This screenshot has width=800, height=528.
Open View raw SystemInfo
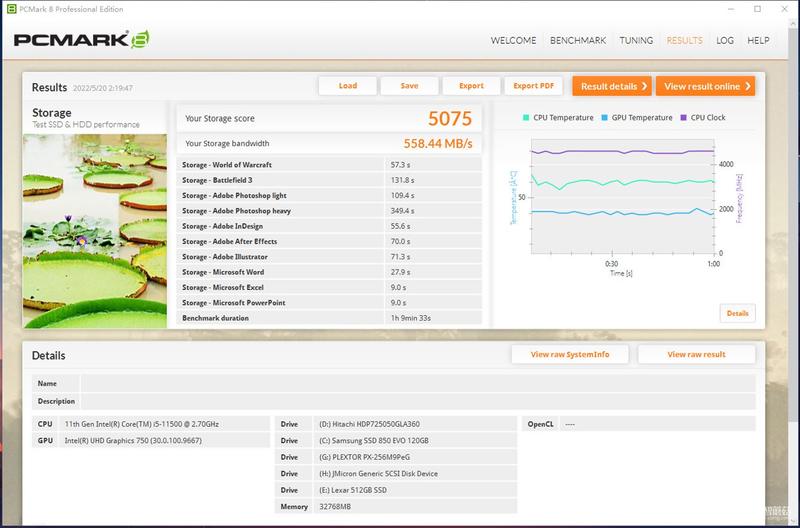(x=570, y=355)
